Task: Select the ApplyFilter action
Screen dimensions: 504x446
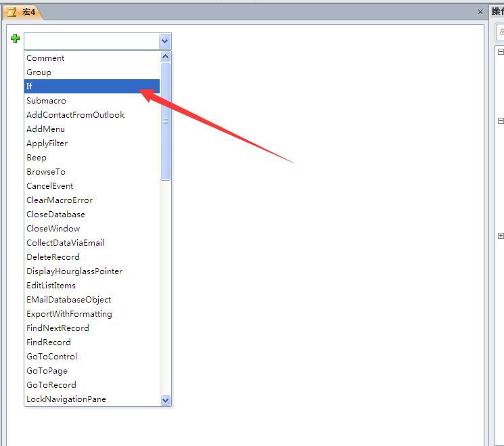Action: pos(91,143)
